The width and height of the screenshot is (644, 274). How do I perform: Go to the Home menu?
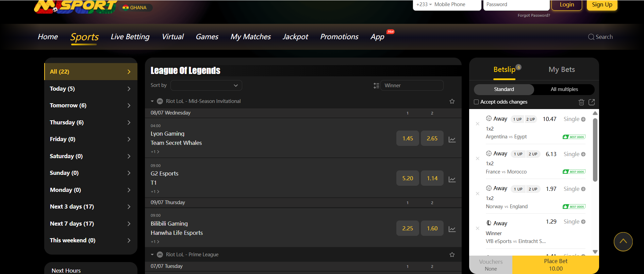[48, 37]
